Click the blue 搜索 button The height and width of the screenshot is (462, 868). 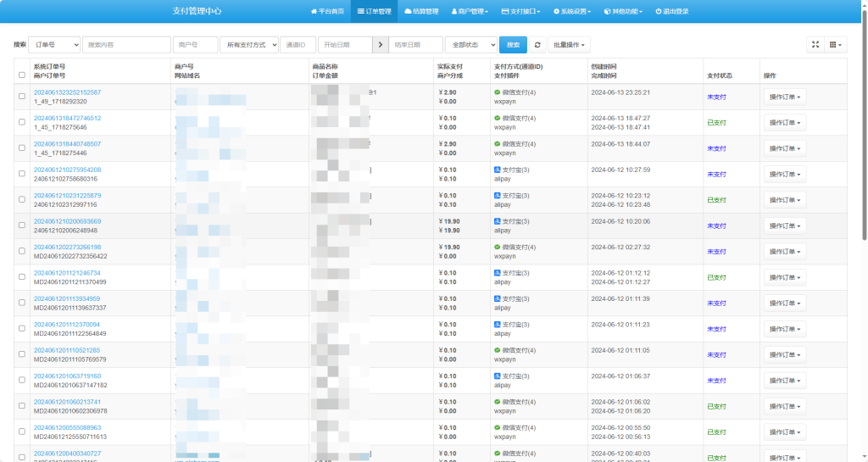pyautogui.click(x=513, y=45)
